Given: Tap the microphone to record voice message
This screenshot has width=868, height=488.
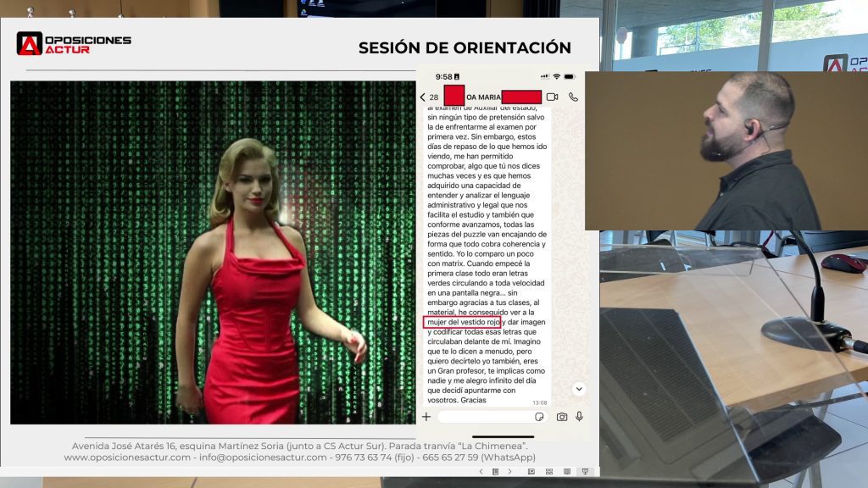Looking at the screenshot, I should (x=579, y=417).
